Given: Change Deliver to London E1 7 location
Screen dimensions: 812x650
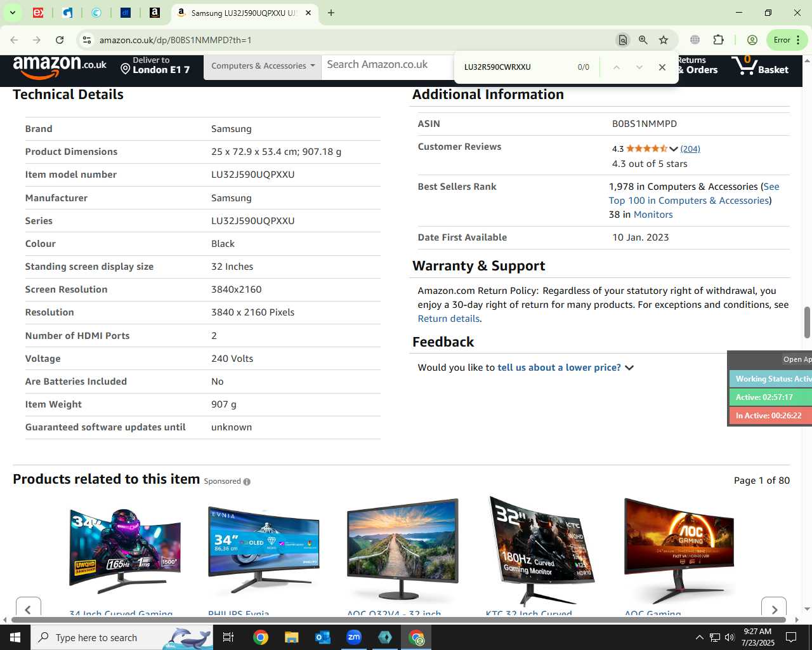Looking at the screenshot, I should 155,65.
